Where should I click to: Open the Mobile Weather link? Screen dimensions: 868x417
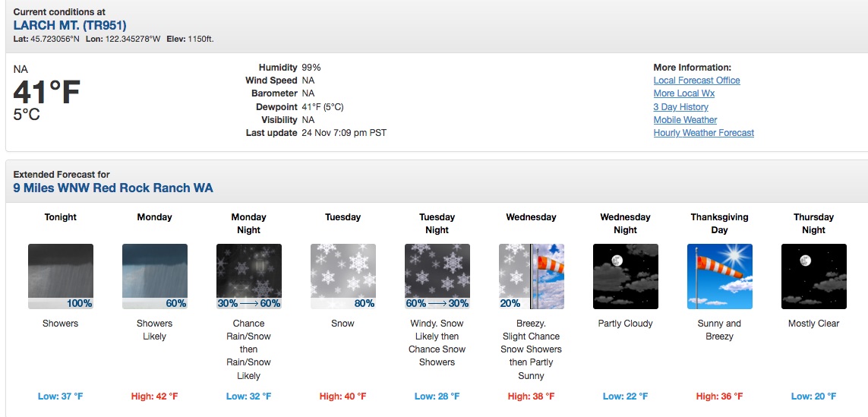(685, 119)
